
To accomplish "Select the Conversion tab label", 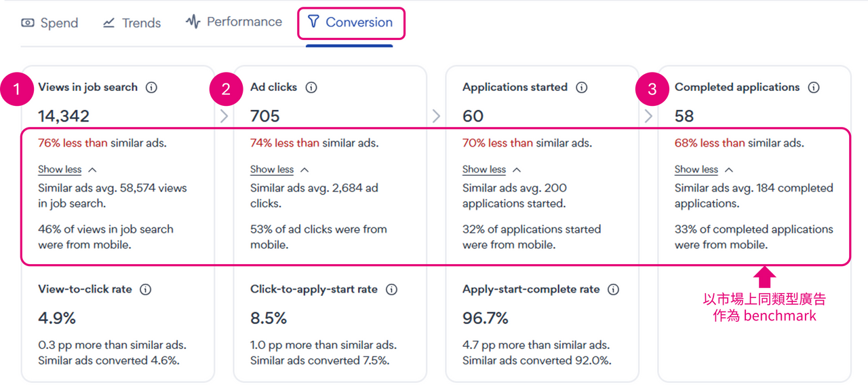I will [x=359, y=22].
